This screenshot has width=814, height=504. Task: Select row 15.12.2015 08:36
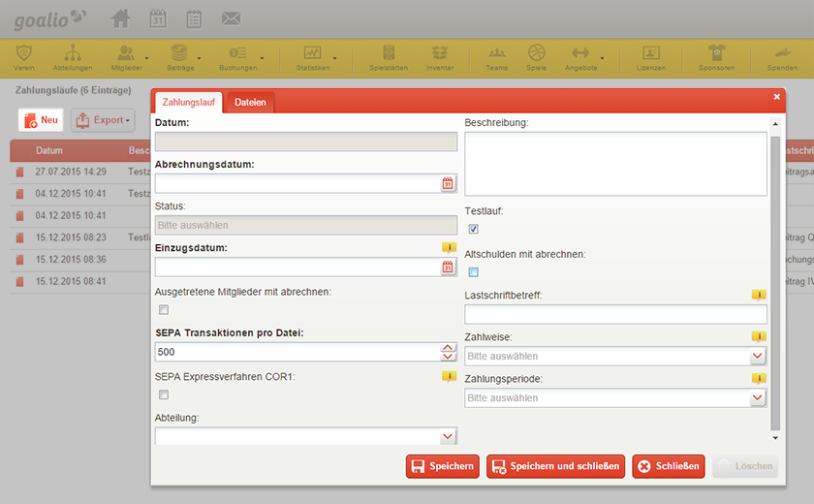coord(80,260)
